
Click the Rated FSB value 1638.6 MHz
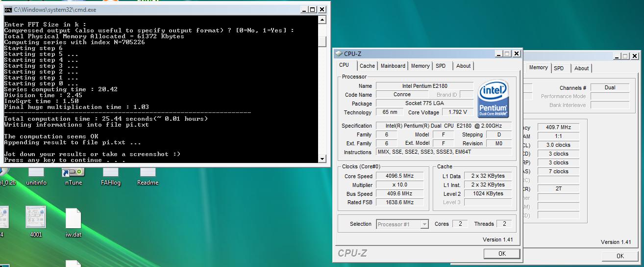pos(400,203)
